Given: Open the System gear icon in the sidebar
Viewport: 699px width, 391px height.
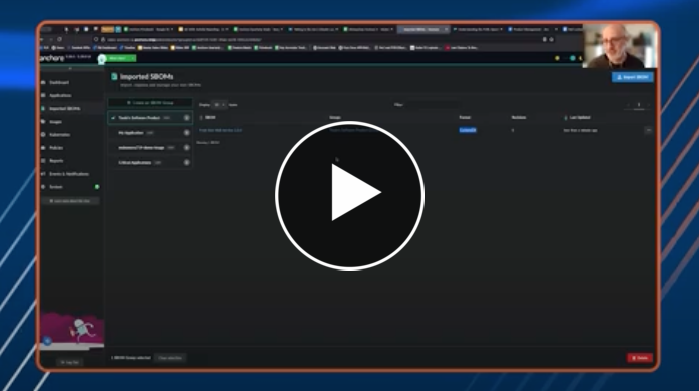Looking at the screenshot, I should point(43,187).
